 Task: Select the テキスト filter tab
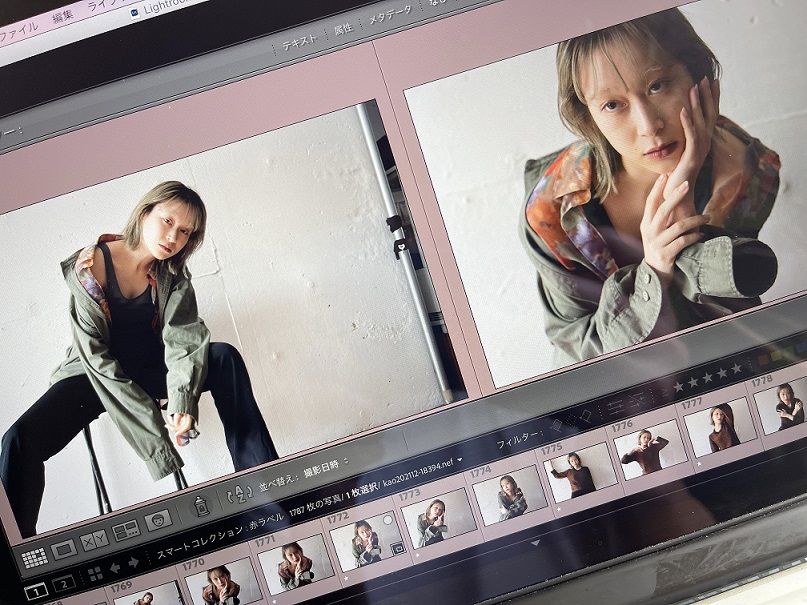point(299,43)
